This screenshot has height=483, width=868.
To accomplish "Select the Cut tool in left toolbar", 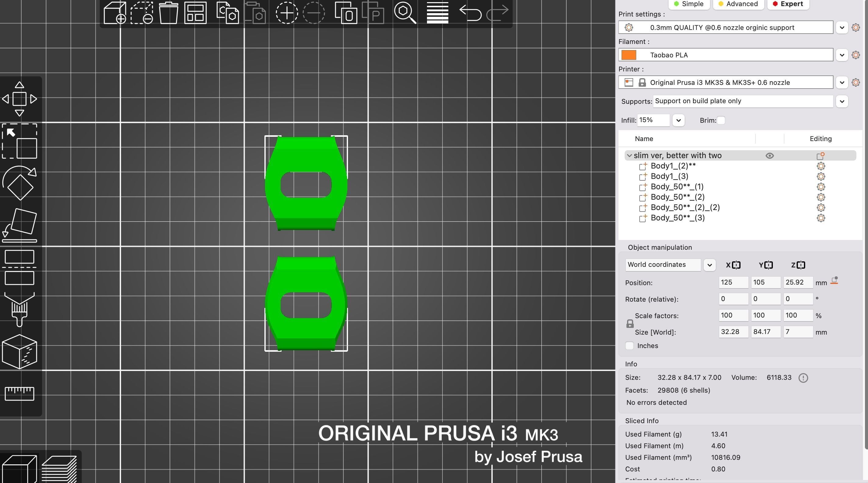I will (x=20, y=267).
